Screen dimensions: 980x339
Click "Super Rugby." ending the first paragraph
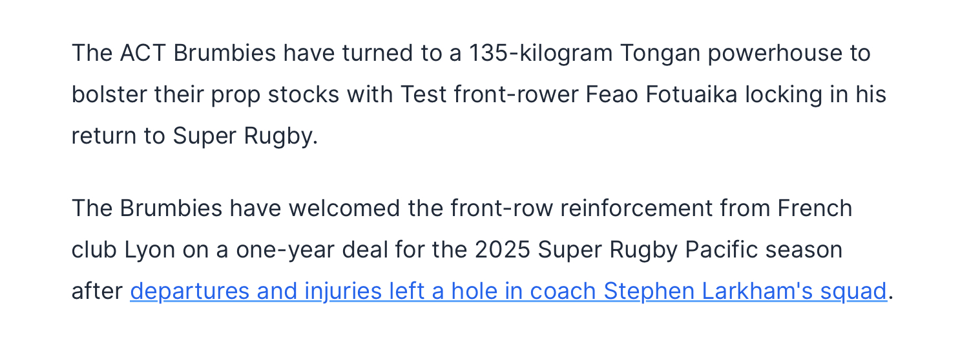click(245, 137)
